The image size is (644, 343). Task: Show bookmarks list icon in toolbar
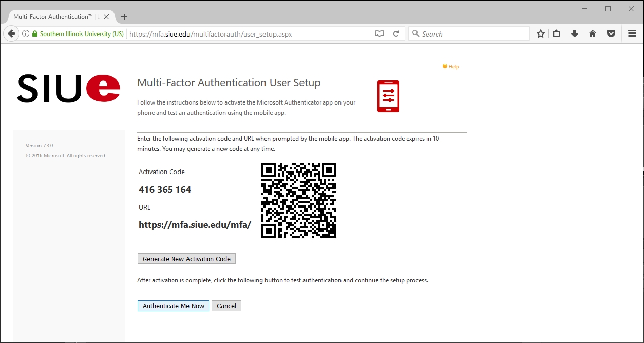click(x=556, y=34)
